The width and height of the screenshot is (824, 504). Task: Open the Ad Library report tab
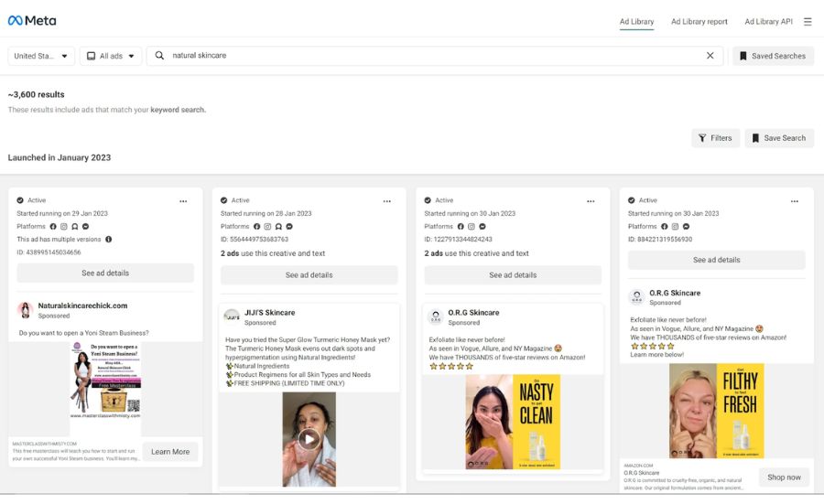coord(699,22)
